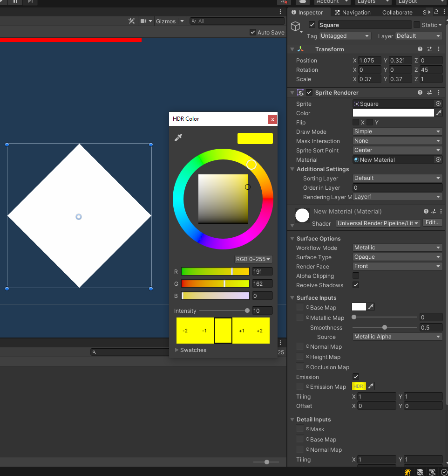448x476 pixels.
Task: Open New Material preset settings icon
Action: coord(434,211)
